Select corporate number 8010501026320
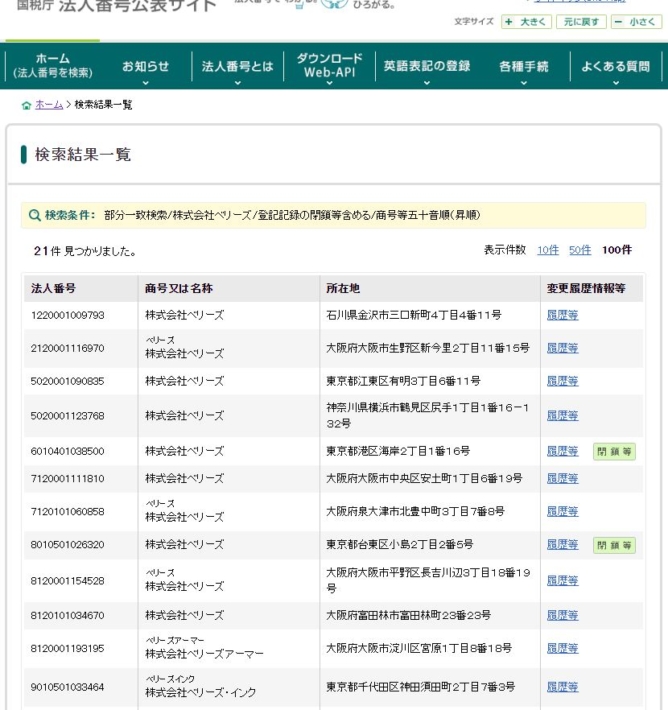Viewport: 668px width, 710px height. (67, 545)
